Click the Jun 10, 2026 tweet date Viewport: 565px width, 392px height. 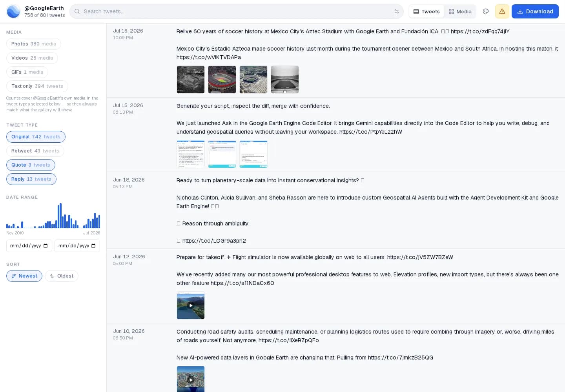point(129,331)
